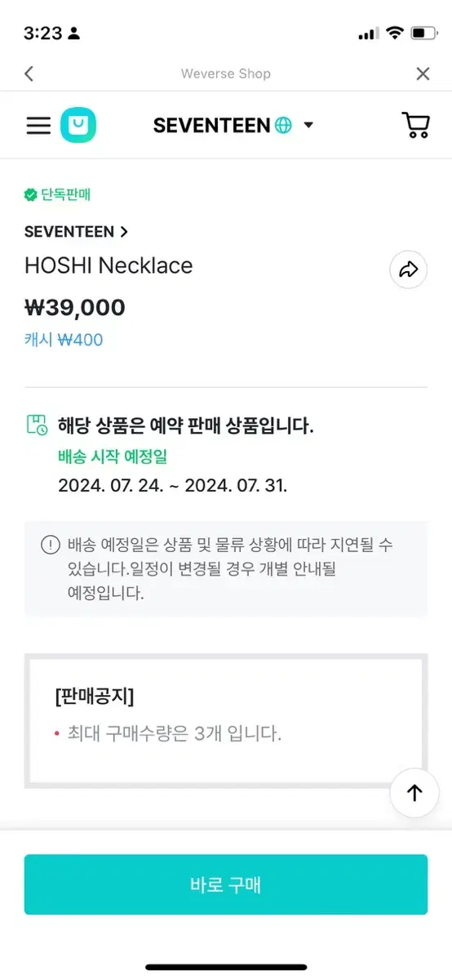This screenshot has height=980, width=452.
Task: Tap the [판매공지] sales notice box
Action: pyautogui.click(x=226, y=720)
